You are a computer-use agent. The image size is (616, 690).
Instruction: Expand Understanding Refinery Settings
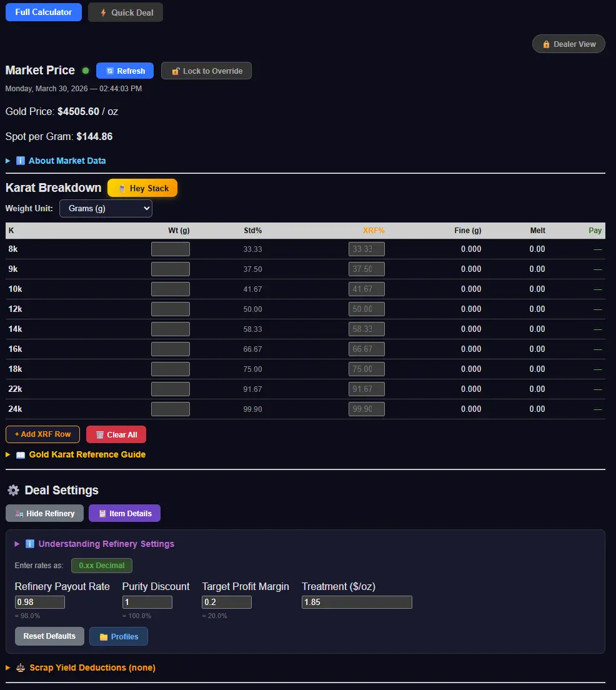[x=94, y=544]
